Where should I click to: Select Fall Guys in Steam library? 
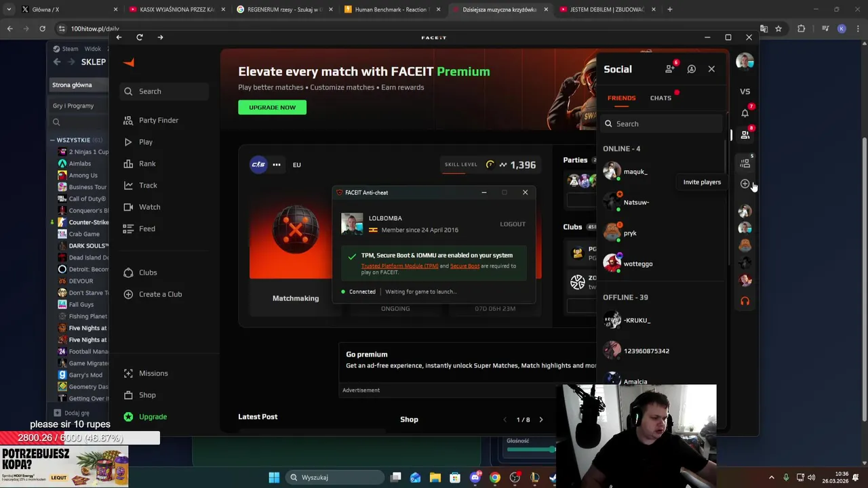pos(81,304)
